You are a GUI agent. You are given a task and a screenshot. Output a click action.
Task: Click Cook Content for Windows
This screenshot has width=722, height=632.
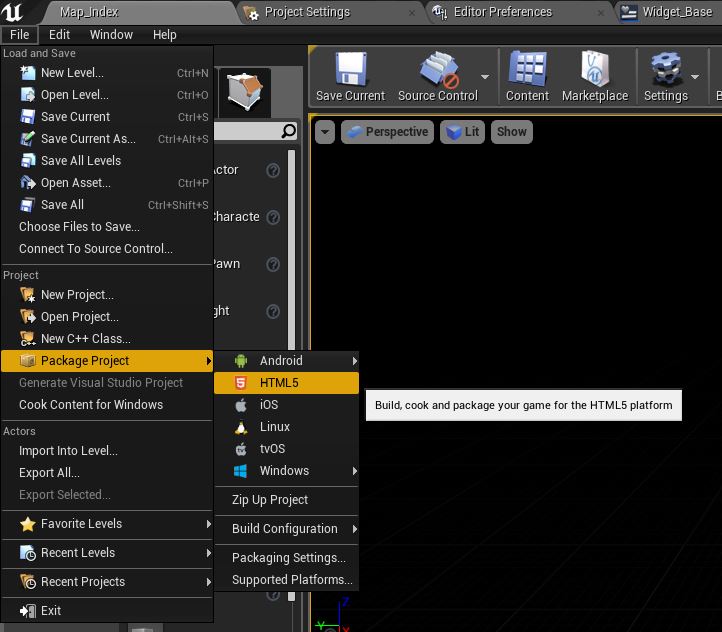(x=107, y=405)
